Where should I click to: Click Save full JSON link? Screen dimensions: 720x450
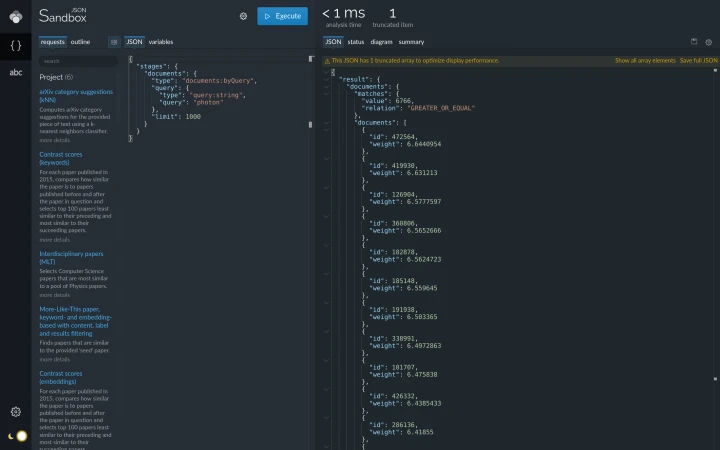(x=698, y=61)
